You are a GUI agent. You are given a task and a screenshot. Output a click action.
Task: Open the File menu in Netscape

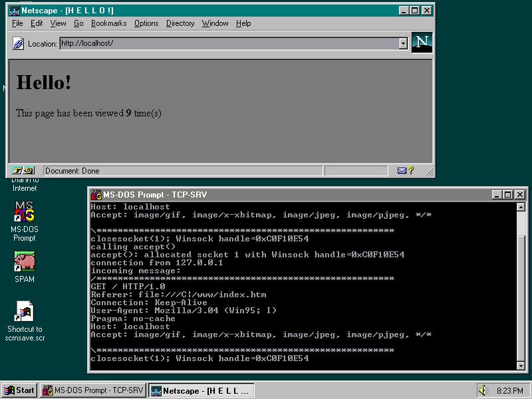17,23
